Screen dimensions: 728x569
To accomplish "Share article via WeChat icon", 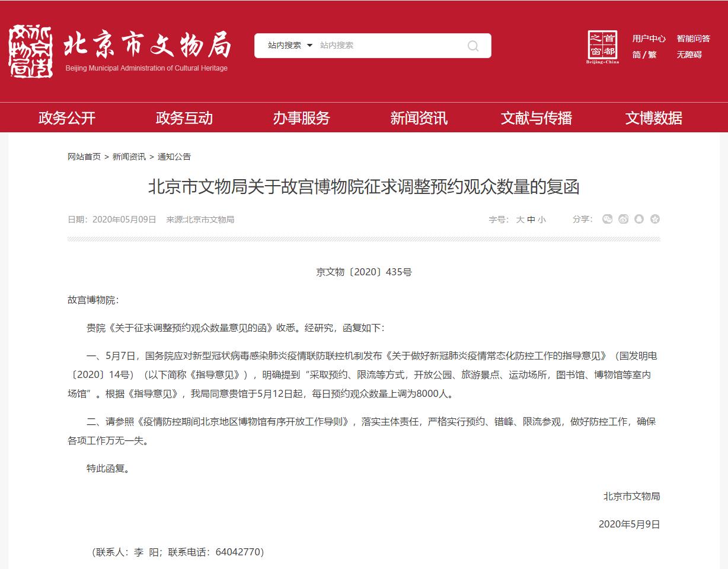I will (608, 219).
